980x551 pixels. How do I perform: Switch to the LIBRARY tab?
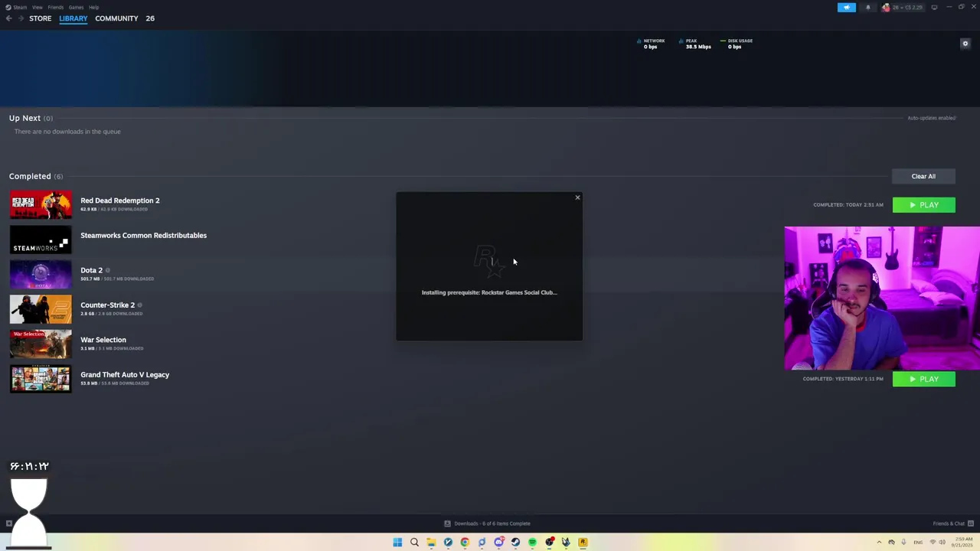pos(73,18)
